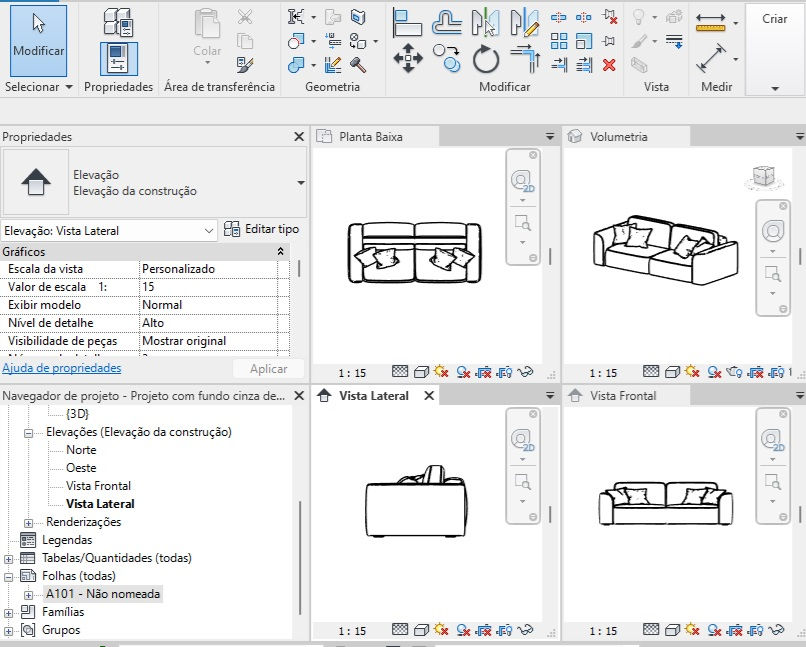Click the Aplicar button
Viewport: 806px width, 647px height.
click(x=268, y=369)
